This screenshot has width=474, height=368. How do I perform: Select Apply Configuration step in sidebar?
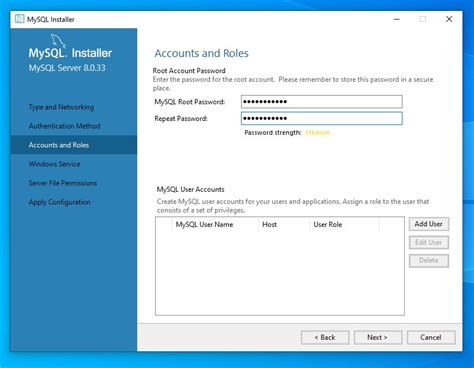(73, 202)
